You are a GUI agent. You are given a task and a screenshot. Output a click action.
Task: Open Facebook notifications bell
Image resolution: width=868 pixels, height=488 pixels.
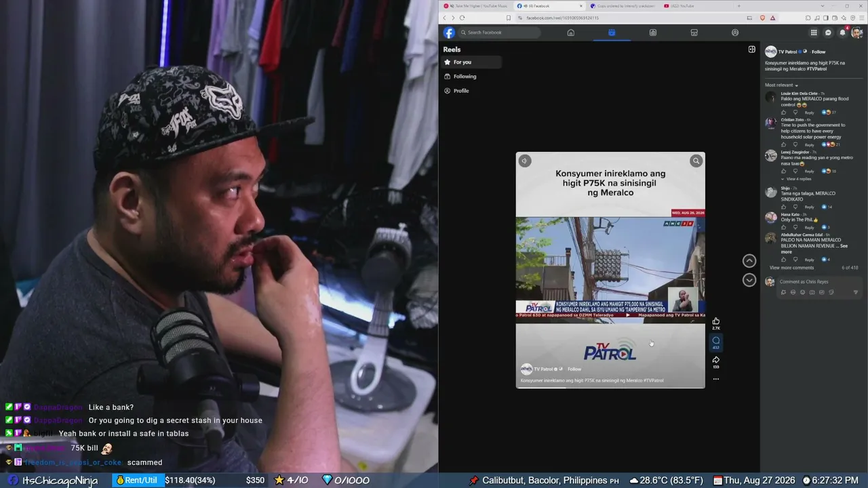tap(843, 33)
